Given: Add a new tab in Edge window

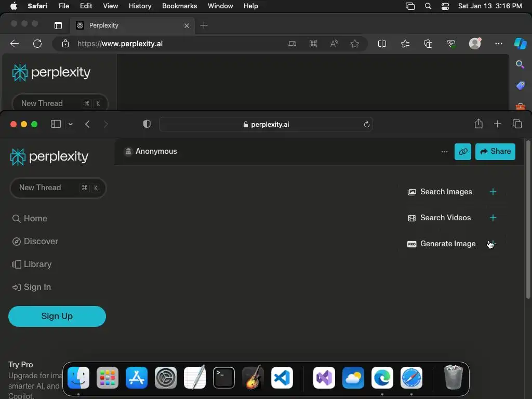Looking at the screenshot, I should [x=204, y=25].
